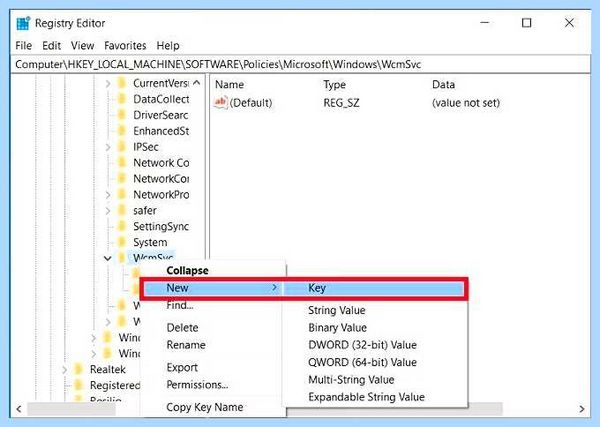Select the DriverSearching key

click(160, 115)
